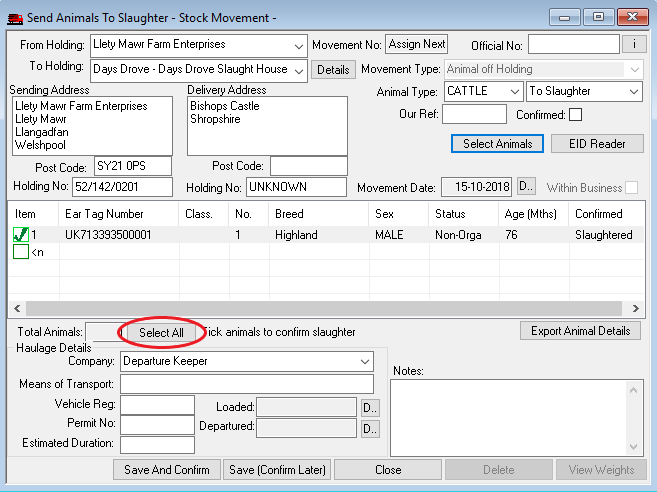This screenshot has height=492, width=657.
Task: Click the Movement Date field 15-10-2018
Action: tap(476, 186)
